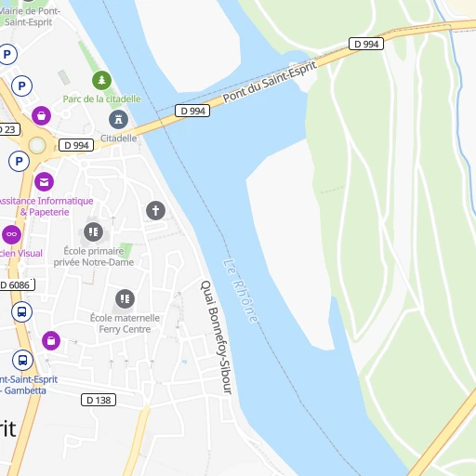Viewport: 476px width, 476px height.
Task: Click the Parc de la citadelle tree icon
Action: [x=101, y=80]
